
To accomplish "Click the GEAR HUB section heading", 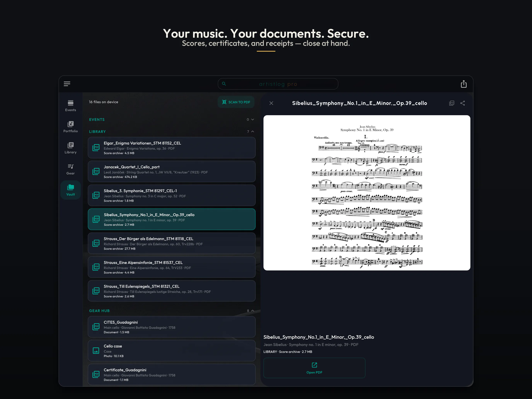I will tap(99, 311).
